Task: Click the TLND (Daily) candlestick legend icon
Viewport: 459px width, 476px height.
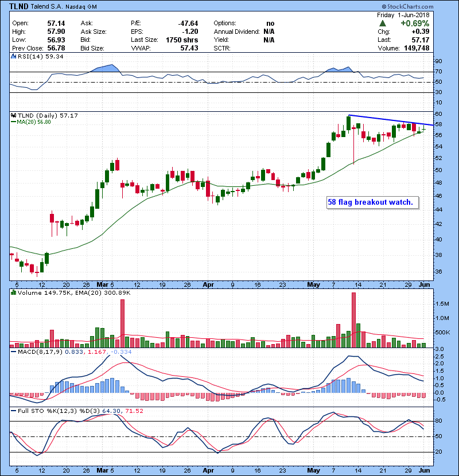Action: click(13, 115)
